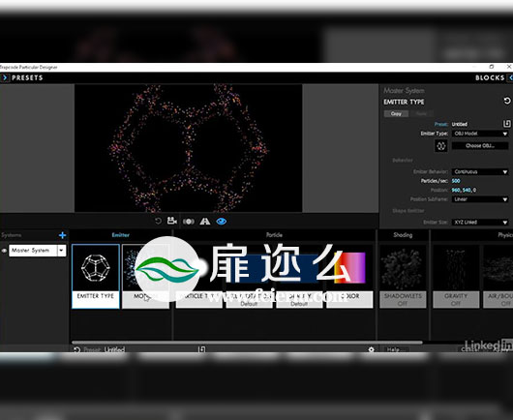Click the dimmed Paste button

point(421,114)
